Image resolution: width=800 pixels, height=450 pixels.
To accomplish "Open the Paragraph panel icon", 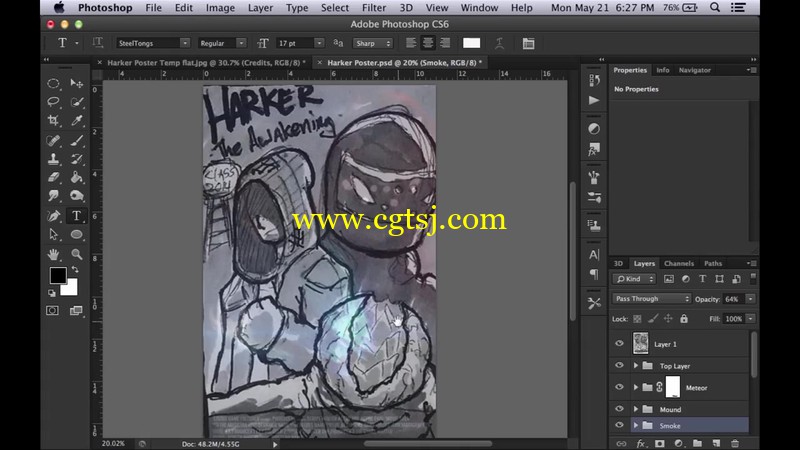I will click(x=594, y=274).
